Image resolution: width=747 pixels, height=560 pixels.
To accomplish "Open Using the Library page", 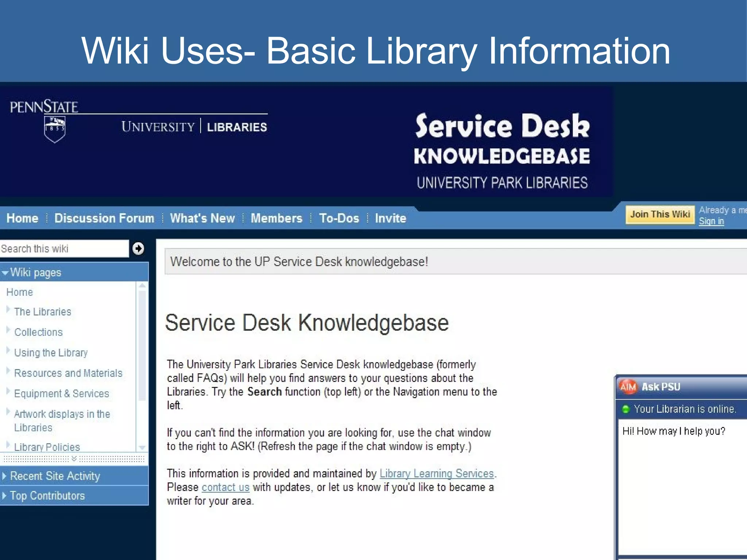I will [51, 353].
